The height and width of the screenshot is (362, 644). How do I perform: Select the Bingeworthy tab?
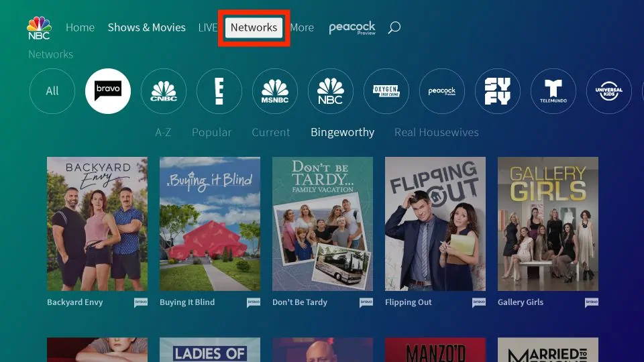(343, 132)
